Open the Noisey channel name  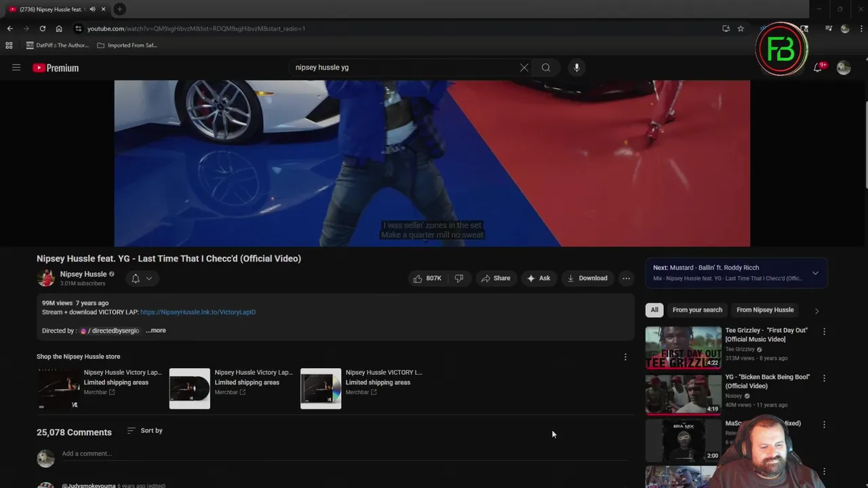[734, 396]
